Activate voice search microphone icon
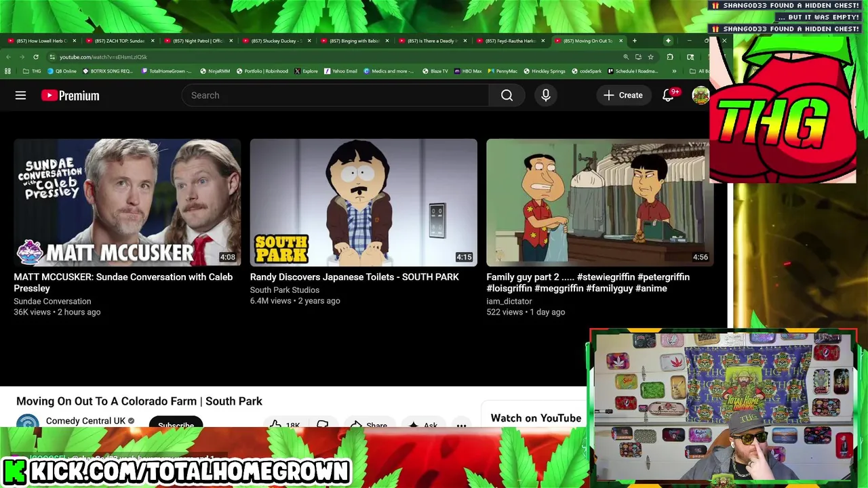This screenshot has width=868, height=488. 546,96
